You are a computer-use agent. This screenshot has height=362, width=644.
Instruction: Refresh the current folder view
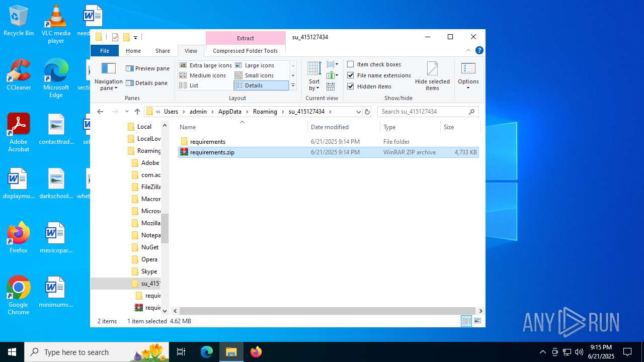[367, 112]
